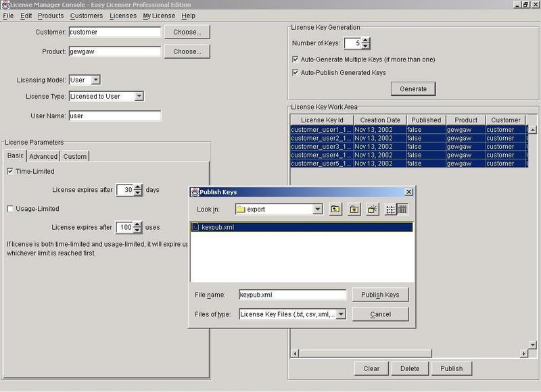541x392 pixels.
Task: Open the Licenses menu
Action: click(x=123, y=16)
